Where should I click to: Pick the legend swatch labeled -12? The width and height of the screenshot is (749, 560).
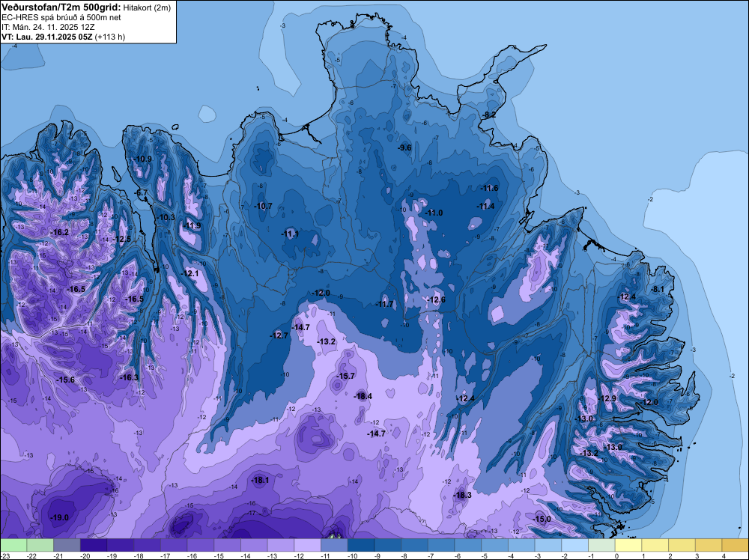[308, 545]
